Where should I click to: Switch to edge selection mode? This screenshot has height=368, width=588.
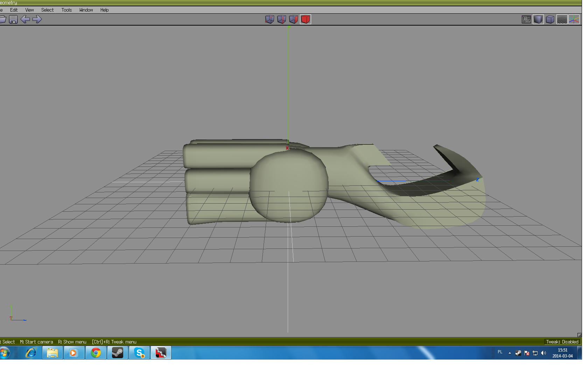tap(281, 19)
